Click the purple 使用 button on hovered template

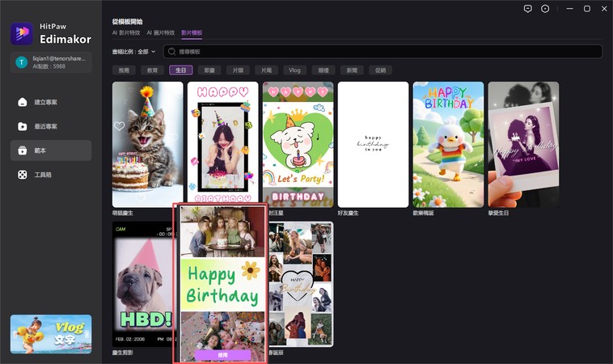(223, 354)
